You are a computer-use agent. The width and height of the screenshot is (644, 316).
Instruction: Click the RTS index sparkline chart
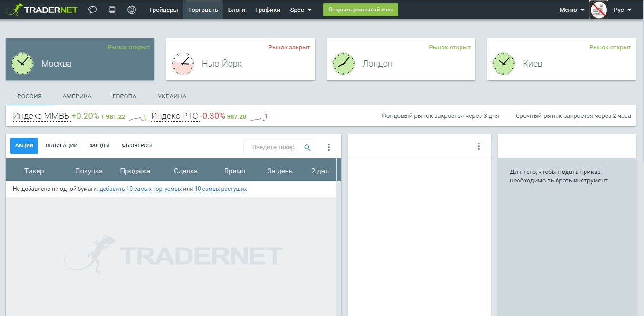pyautogui.click(x=259, y=116)
